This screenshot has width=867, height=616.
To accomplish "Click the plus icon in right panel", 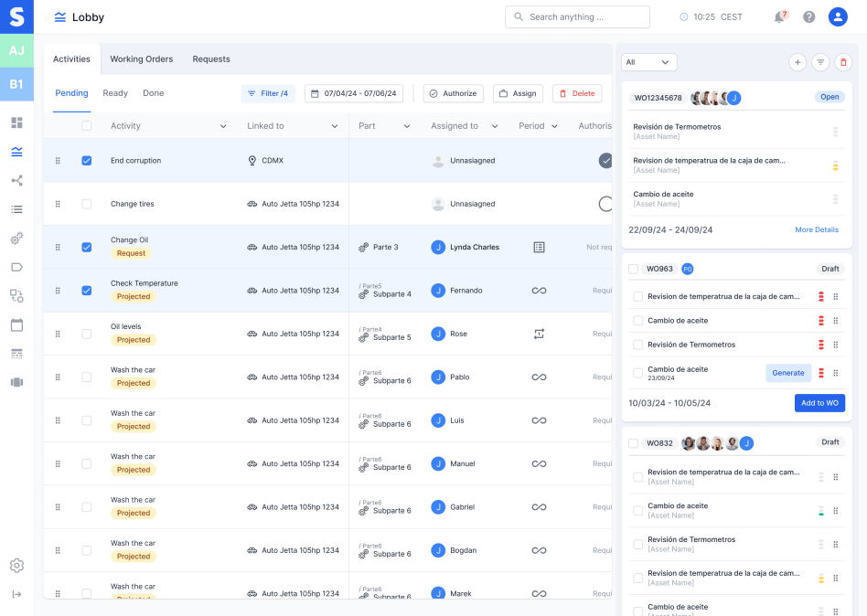I will pos(797,62).
